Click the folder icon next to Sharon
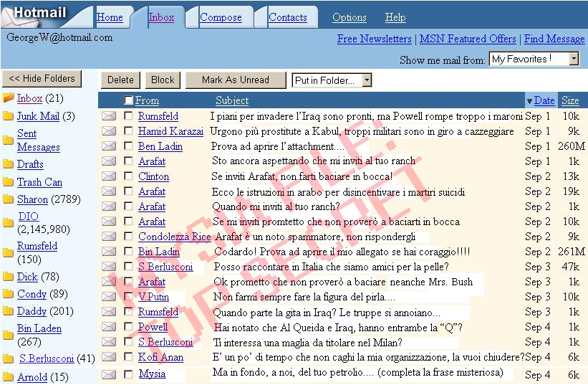This screenshot has width=588, height=390. tap(8, 199)
